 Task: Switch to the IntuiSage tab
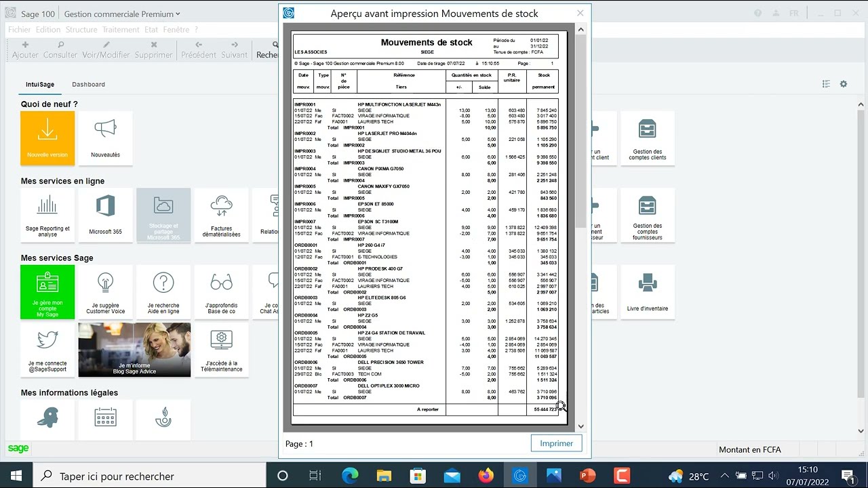(x=40, y=85)
